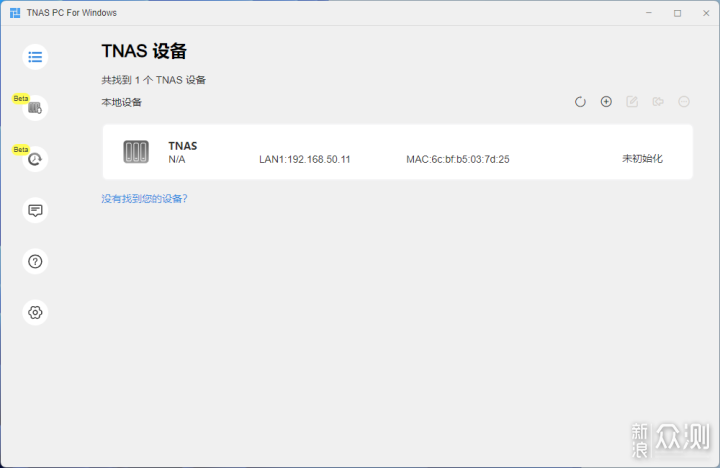Open the settings gear sidebar icon
This screenshot has height=468, width=720.
pyautogui.click(x=35, y=312)
